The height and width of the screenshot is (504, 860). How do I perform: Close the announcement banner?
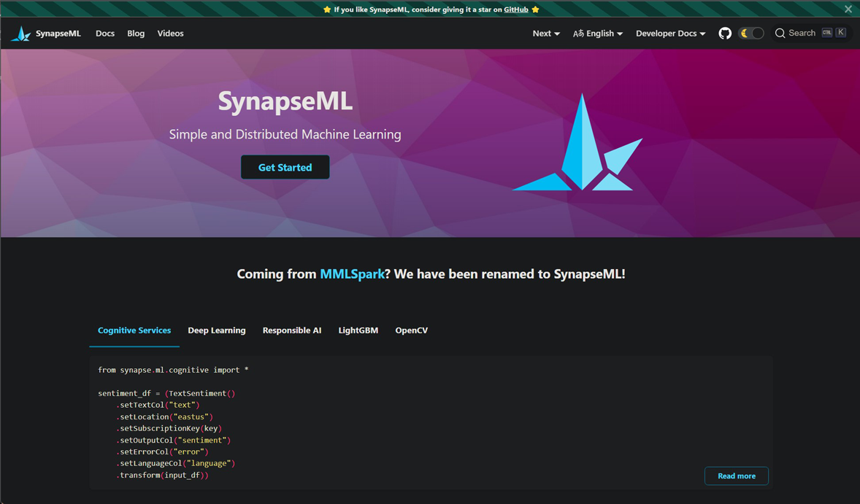[848, 9]
